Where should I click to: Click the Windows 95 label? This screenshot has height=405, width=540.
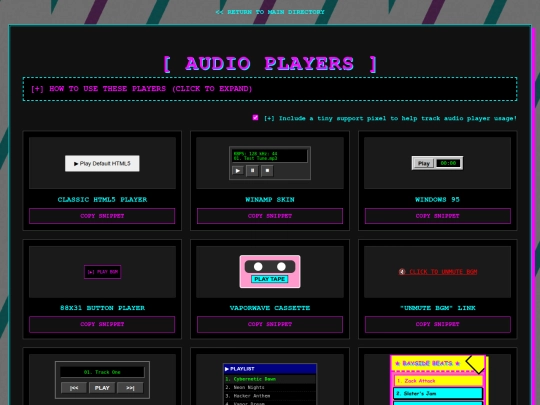(437, 199)
